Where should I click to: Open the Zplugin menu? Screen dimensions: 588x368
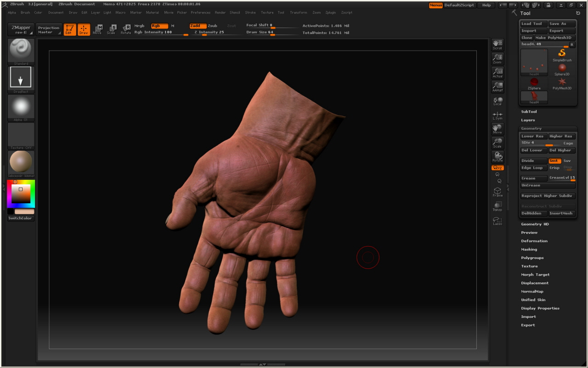pyautogui.click(x=330, y=12)
